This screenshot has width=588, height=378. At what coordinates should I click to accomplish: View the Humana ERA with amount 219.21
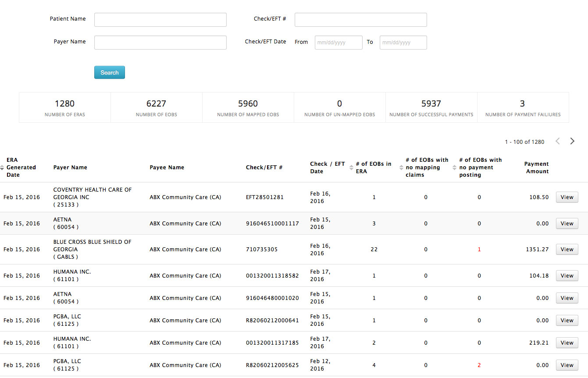(x=567, y=343)
